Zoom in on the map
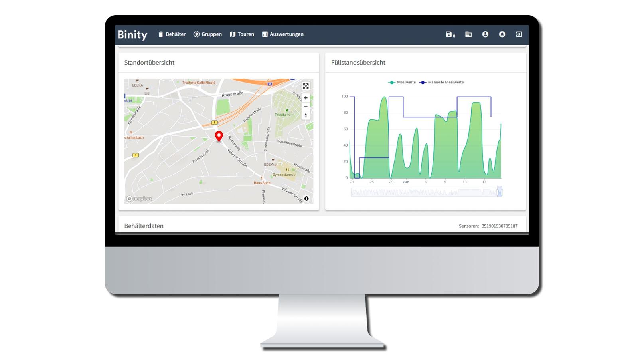The width and height of the screenshot is (644, 363). tap(306, 98)
